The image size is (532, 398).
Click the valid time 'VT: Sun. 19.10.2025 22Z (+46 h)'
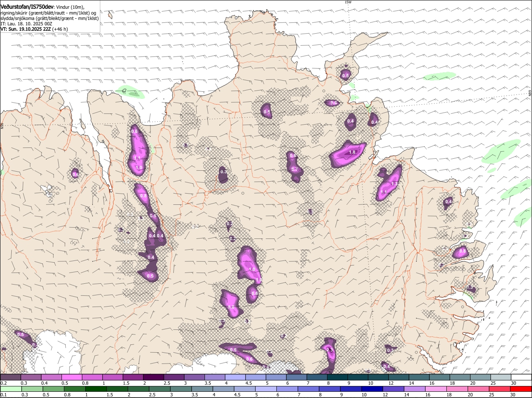34,29
